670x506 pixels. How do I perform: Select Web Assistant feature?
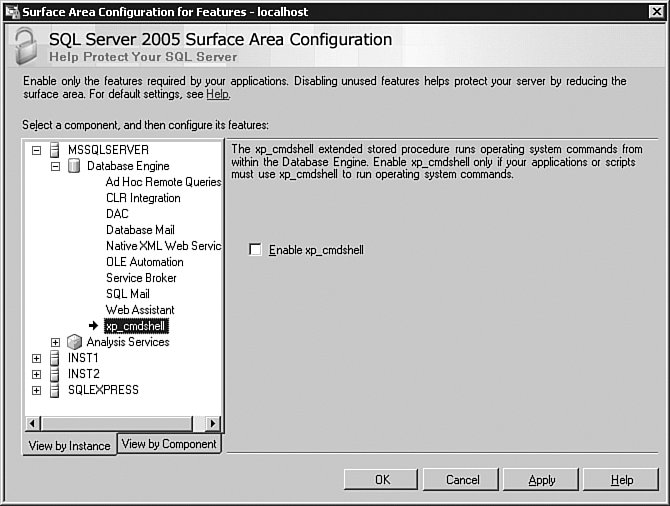coord(140,310)
